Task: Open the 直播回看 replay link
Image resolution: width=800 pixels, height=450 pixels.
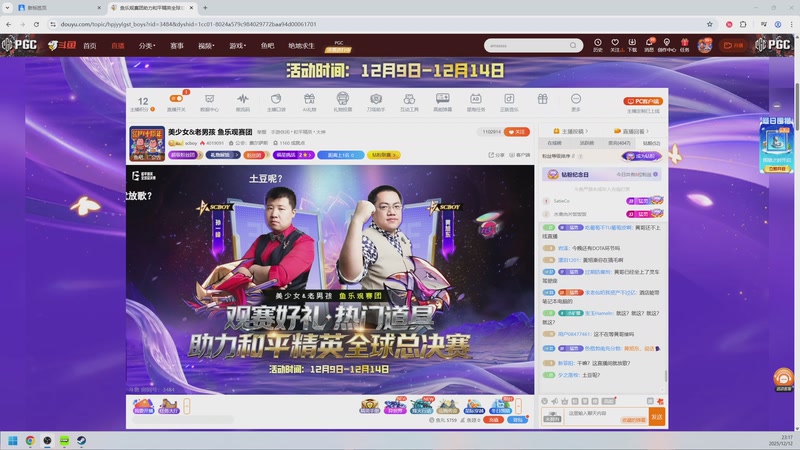Action: tap(632, 131)
